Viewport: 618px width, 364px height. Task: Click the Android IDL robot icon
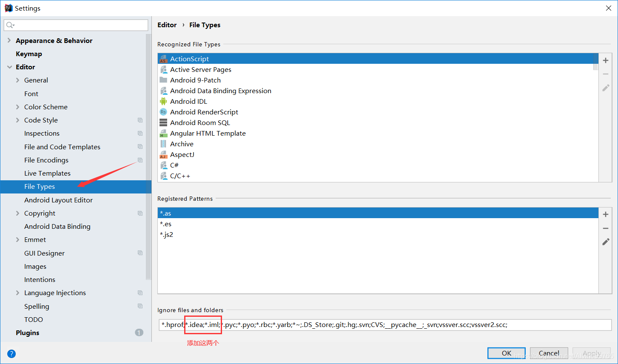163,101
